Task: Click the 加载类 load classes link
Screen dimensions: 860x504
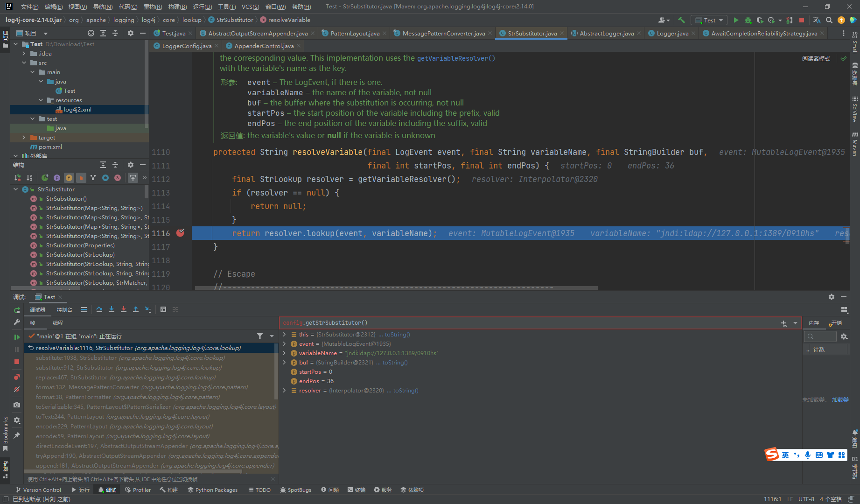Action: point(840,400)
